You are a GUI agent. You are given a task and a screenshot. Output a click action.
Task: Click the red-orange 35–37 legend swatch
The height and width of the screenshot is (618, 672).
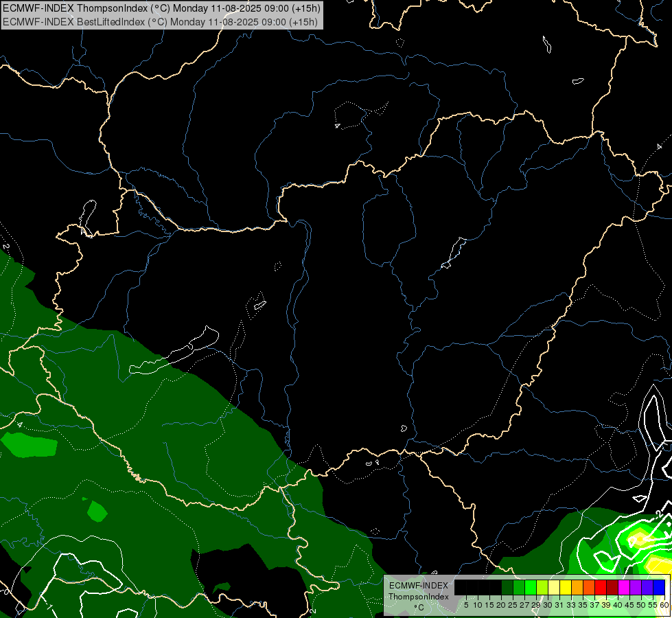point(589,587)
